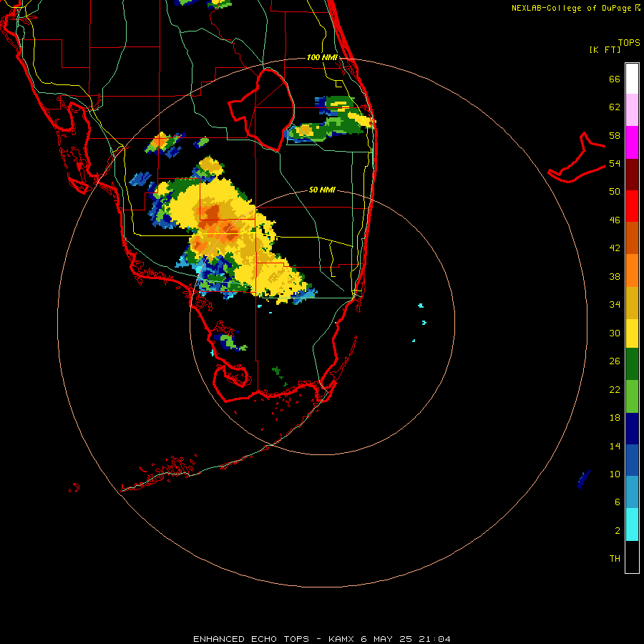Click the 100 NMI range ring label
The height and width of the screenshot is (644, 644).
point(321,57)
